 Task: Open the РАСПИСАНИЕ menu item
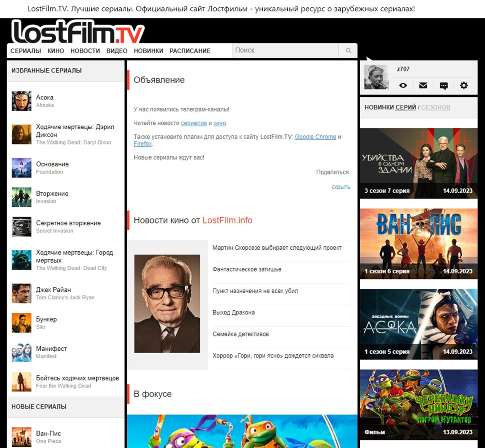190,51
